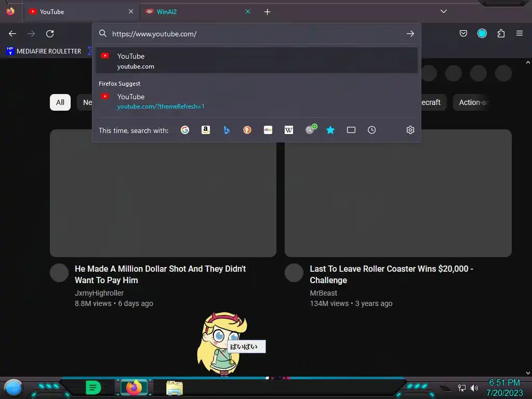This screenshot has height=399, width=532.
Task: Open Last To Leave Roller Coaster title
Action: (391, 274)
